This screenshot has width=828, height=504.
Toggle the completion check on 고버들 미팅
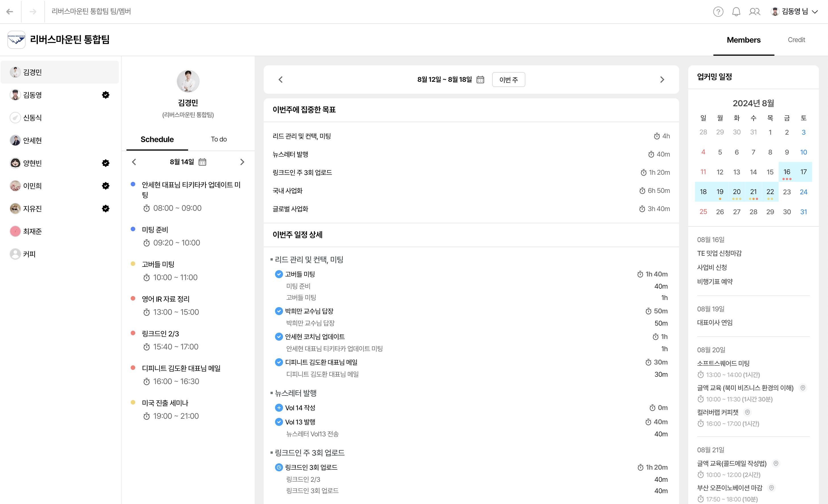[x=279, y=274]
